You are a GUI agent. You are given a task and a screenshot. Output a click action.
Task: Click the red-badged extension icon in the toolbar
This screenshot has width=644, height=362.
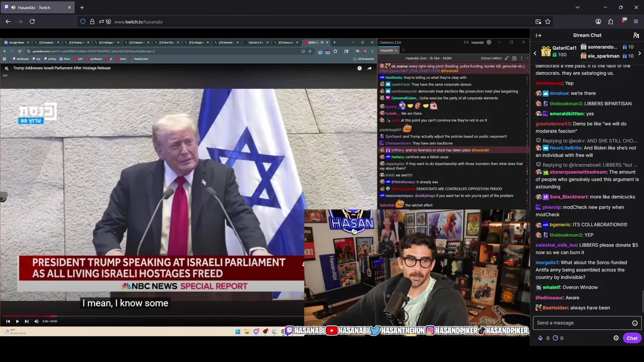(623, 21)
